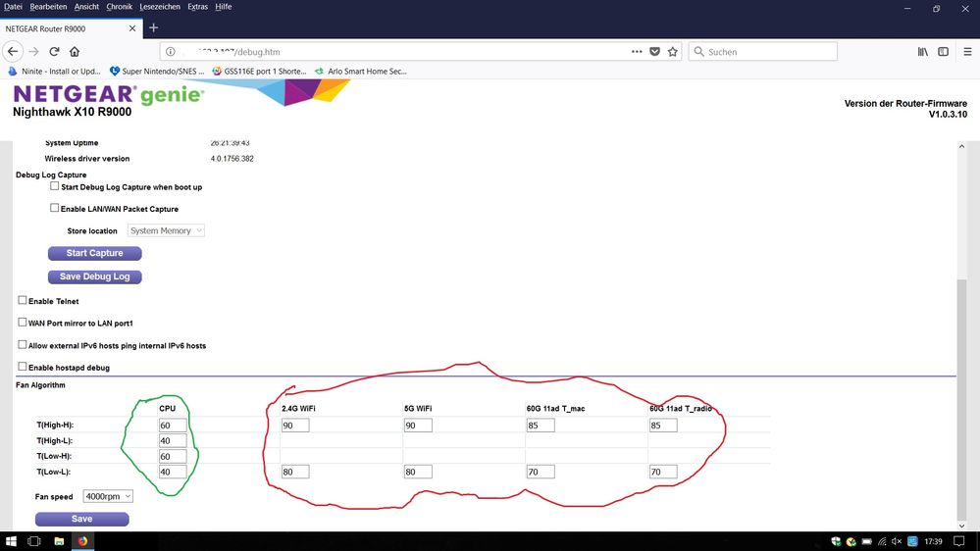Click Firefox icon in taskbar
Viewport: 980px width, 551px height.
click(x=82, y=541)
